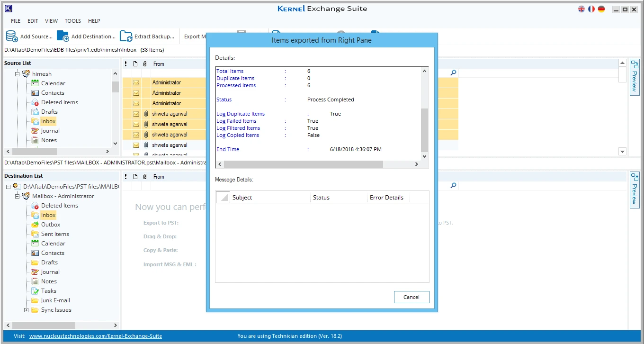This screenshot has height=344, width=644.
Task: Click the From column header in destination mail list
Action: click(159, 177)
